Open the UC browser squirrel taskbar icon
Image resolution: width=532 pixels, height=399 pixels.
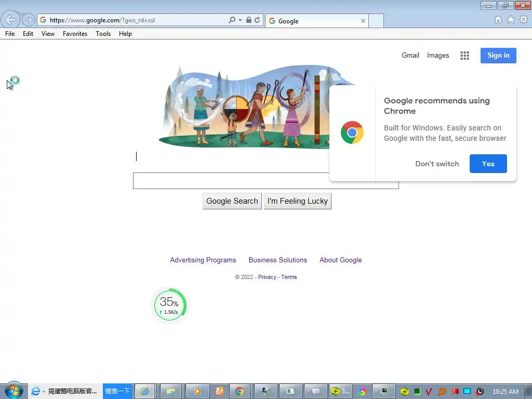[219, 391]
